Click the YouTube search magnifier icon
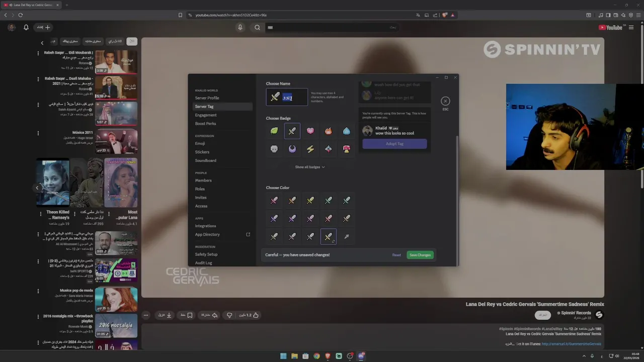The height and width of the screenshot is (362, 644). click(257, 27)
